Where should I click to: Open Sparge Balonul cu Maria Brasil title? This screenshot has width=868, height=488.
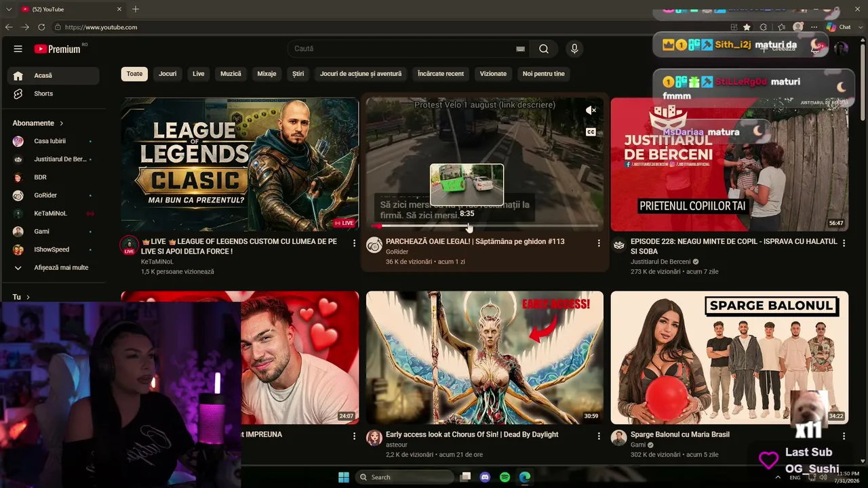click(680, 434)
